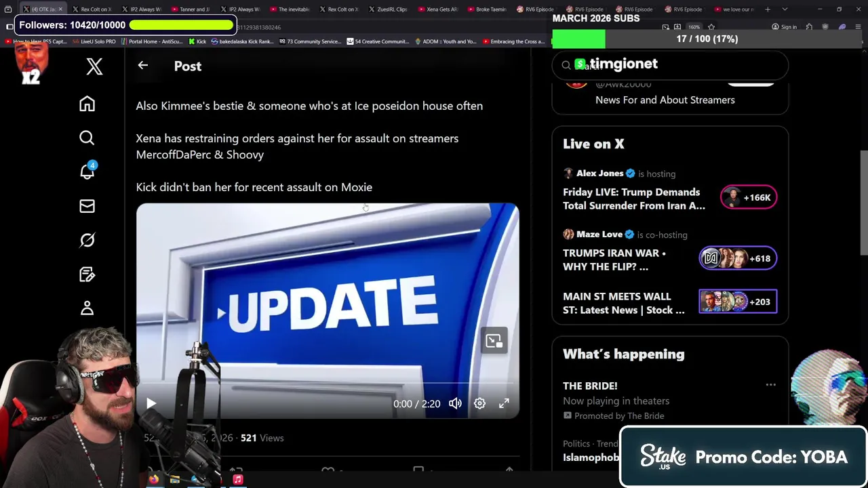Open Alex Jones host name
868x488 pixels.
point(599,174)
